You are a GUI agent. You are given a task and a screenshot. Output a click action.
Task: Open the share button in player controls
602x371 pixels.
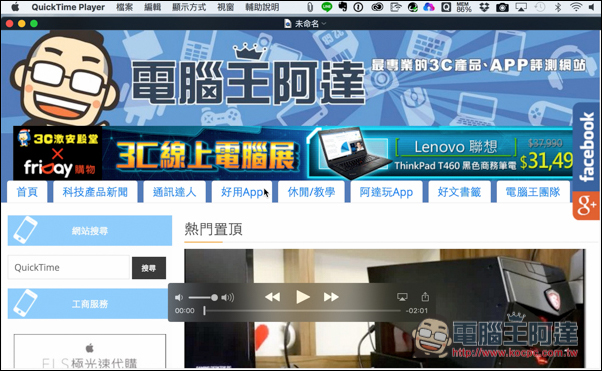pos(425,296)
